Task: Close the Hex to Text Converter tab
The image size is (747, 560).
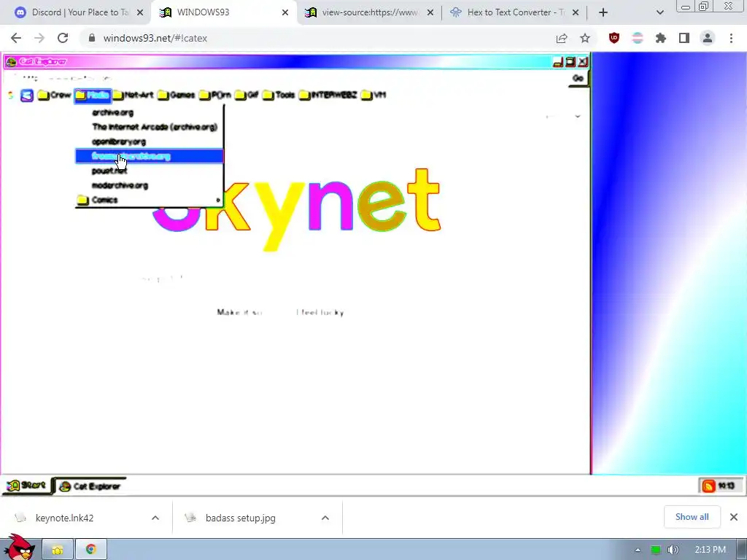Action: point(576,12)
